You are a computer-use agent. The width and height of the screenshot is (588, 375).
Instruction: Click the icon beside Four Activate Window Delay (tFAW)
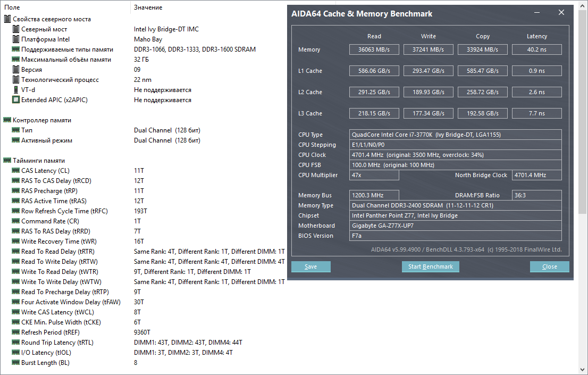tap(16, 302)
